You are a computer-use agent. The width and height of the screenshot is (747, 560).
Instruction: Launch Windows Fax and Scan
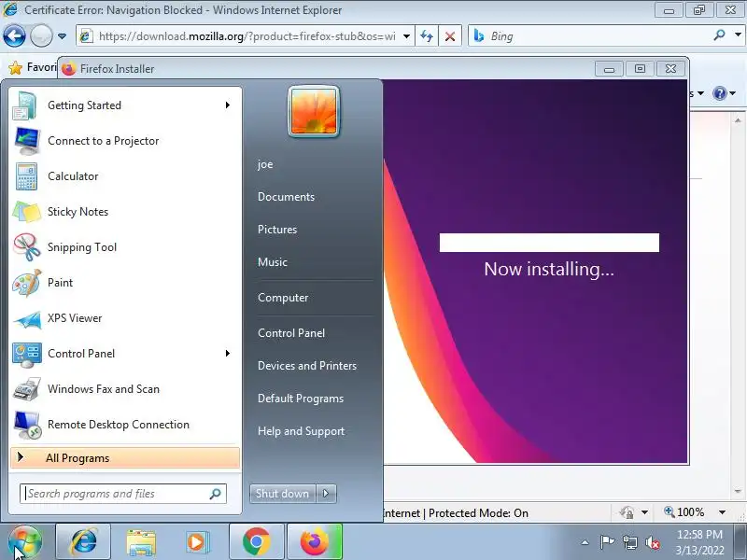125,389
